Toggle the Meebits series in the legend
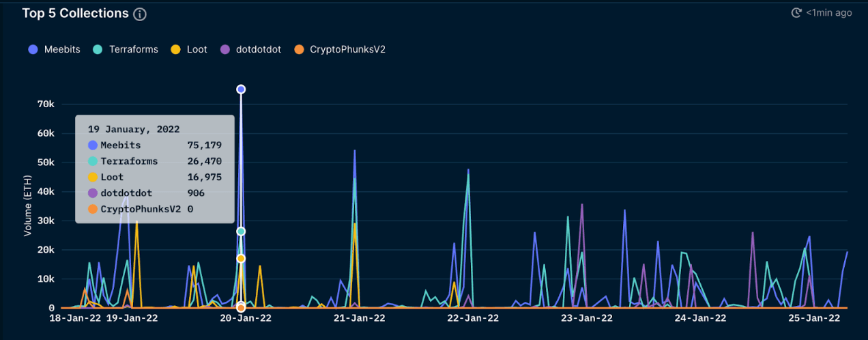Image resolution: width=868 pixels, height=340 pixels. (x=55, y=49)
